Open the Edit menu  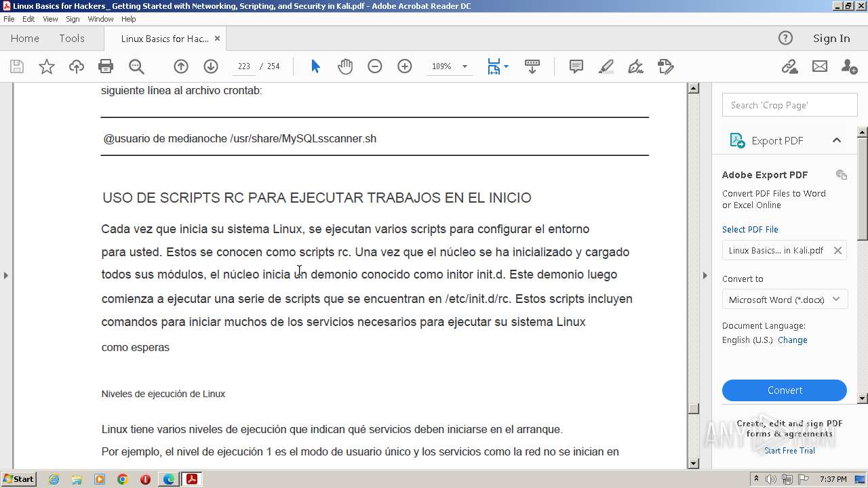pyautogui.click(x=28, y=19)
